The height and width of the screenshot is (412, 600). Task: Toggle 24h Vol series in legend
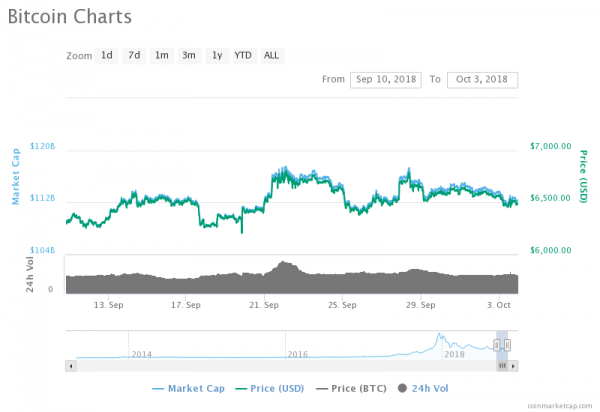click(x=423, y=389)
